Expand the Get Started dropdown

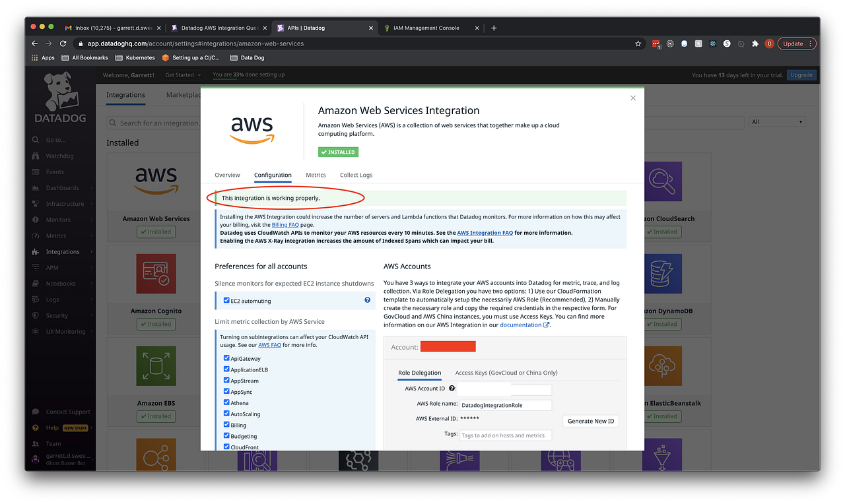click(x=183, y=75)
